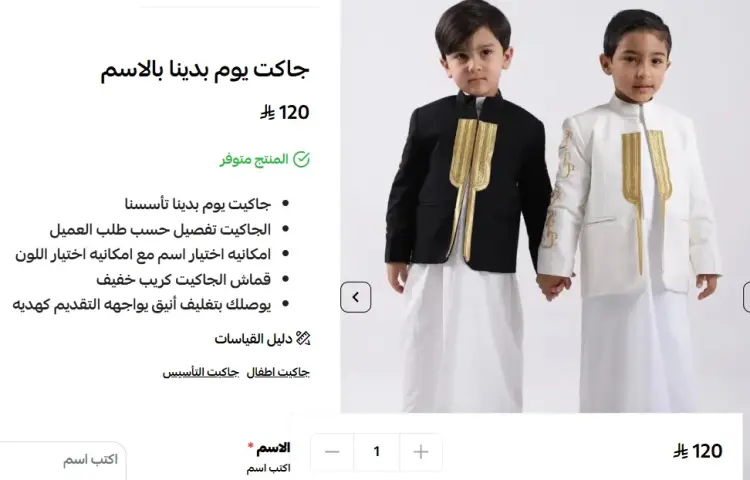Click the next image arrow at the photo edge
The image size is (750, 480).
pyautogui.click(x=747, y=297)
